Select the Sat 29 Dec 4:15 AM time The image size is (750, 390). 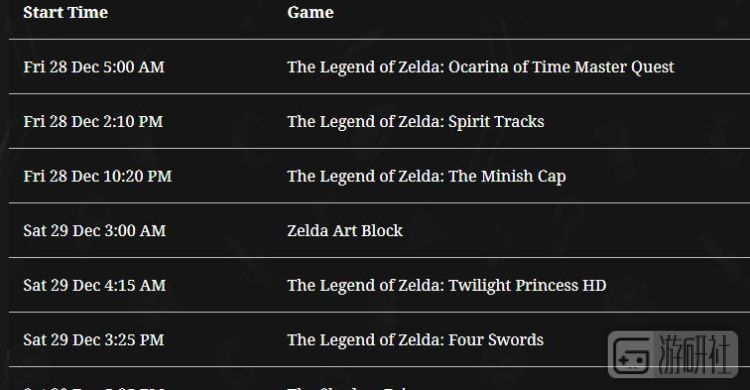tap(95, 285)
